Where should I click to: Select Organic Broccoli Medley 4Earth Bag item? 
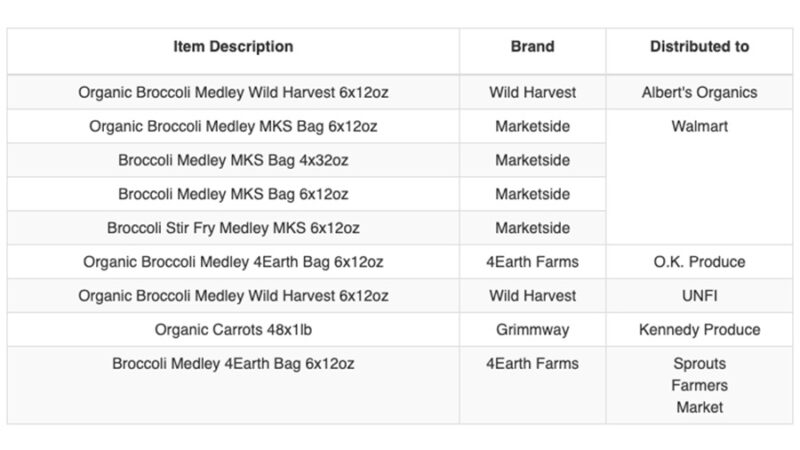click(x=233, y=262)
